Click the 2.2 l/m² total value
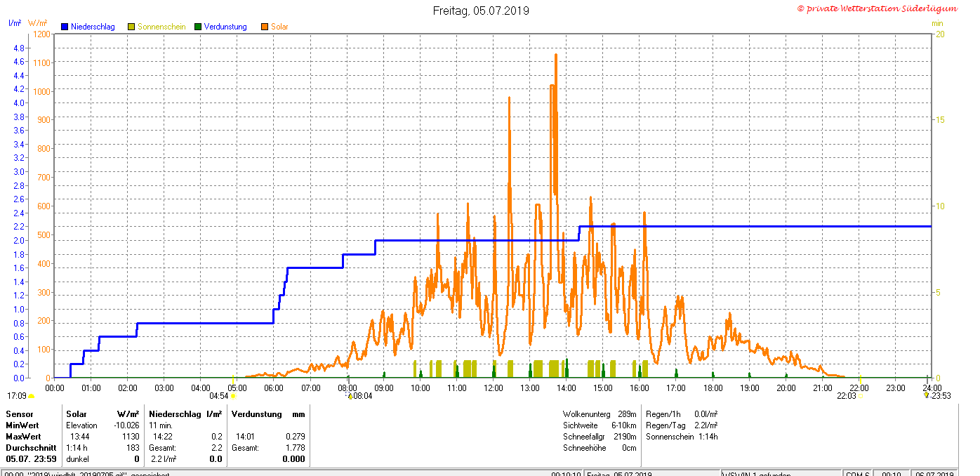This screenshot has width=980, height=476. 164,459
